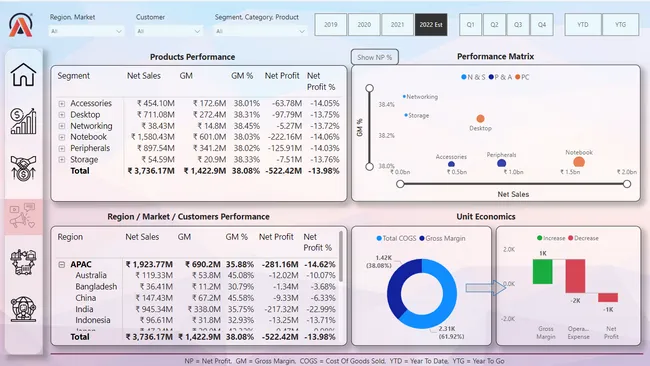650x366 pixels.
Task: Expand the Networking segment row
Action: (x=62, y=126)
